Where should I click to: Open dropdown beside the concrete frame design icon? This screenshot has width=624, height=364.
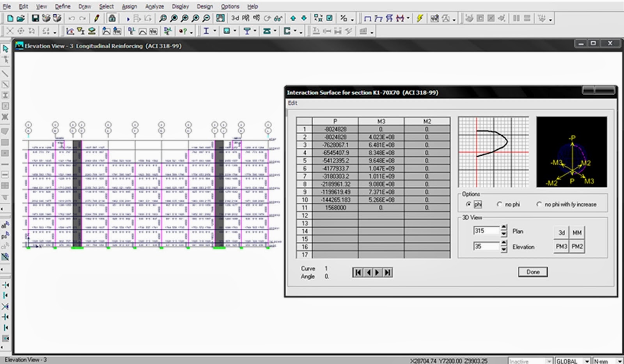pyautogui.click(x=235, y=31)
